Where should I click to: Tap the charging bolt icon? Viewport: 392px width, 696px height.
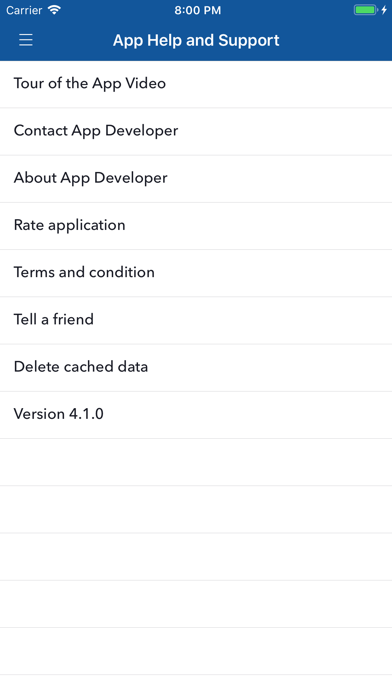click(x=384, y=10)
